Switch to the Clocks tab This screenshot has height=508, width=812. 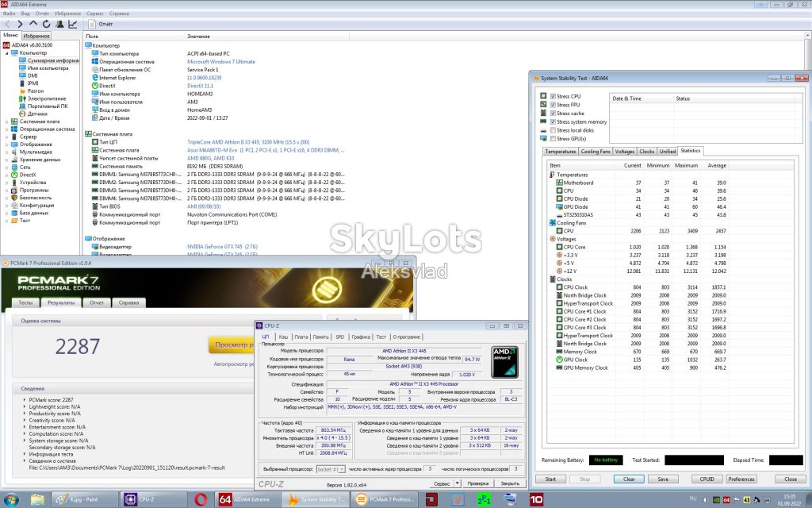[x=647, y=152]
